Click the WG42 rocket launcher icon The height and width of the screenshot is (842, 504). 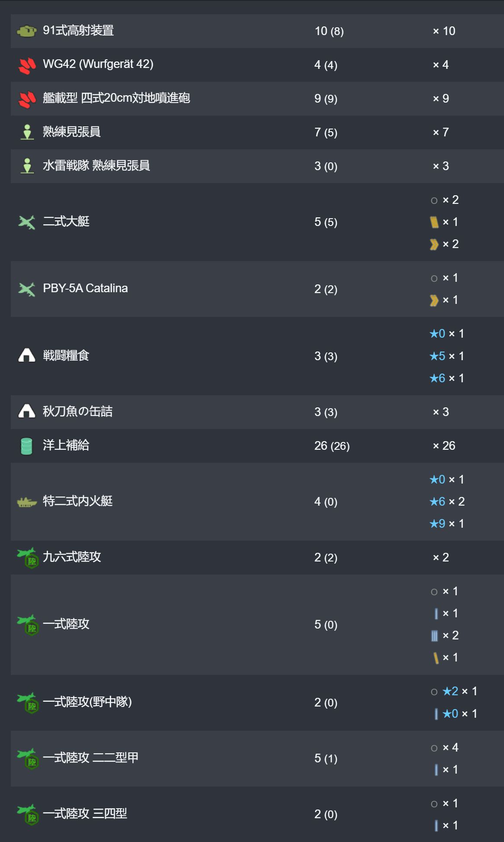coord(27,65)
